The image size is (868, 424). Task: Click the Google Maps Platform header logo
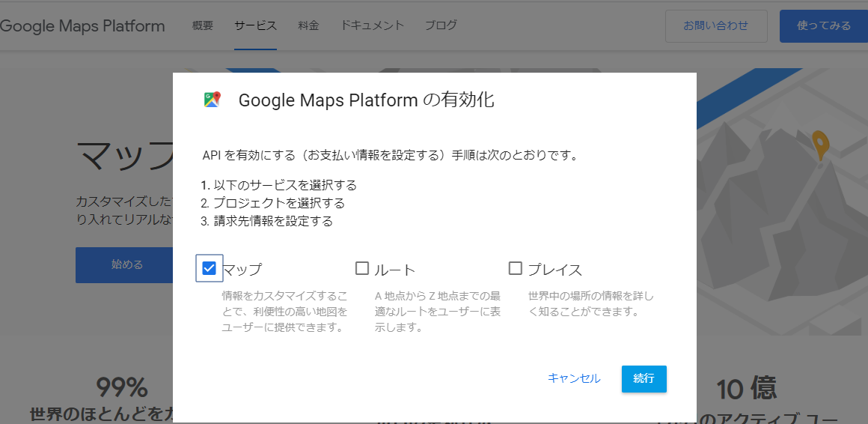coord(82,26)
